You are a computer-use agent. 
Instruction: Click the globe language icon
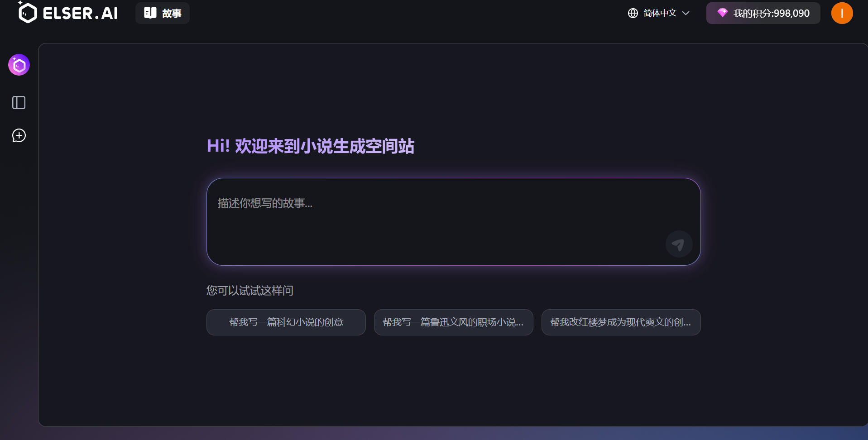(x=633, y=13)
